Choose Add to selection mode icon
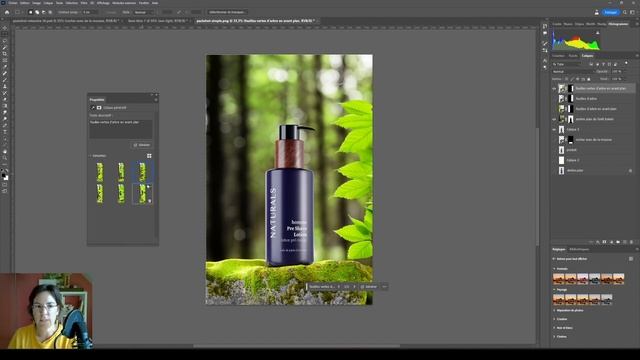Image resolution: width=640 pixels, height=360 pixels. pos(37,12)
